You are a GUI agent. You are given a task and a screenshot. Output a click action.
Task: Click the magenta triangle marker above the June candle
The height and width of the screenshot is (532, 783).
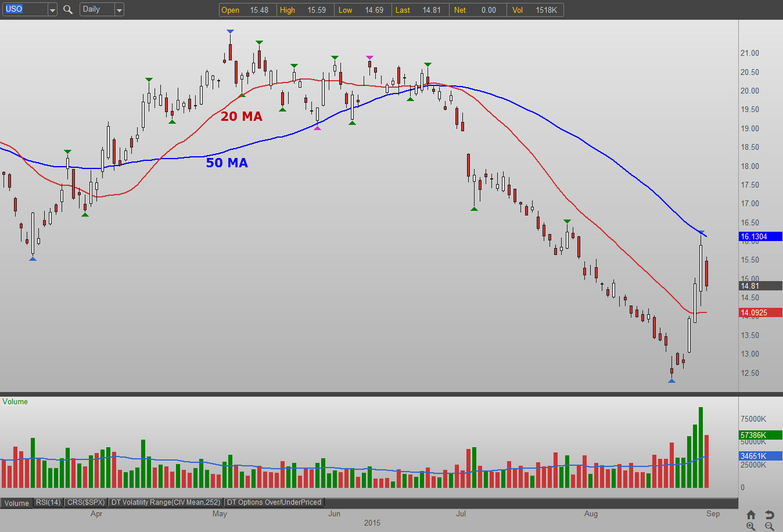tap(369, 57)
